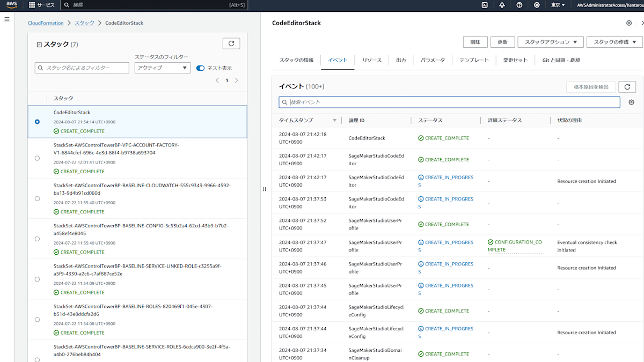The image size is (644, 362).
Task: Select the BASELINE-CONFIG stack radio button
Action: point(37,239)
